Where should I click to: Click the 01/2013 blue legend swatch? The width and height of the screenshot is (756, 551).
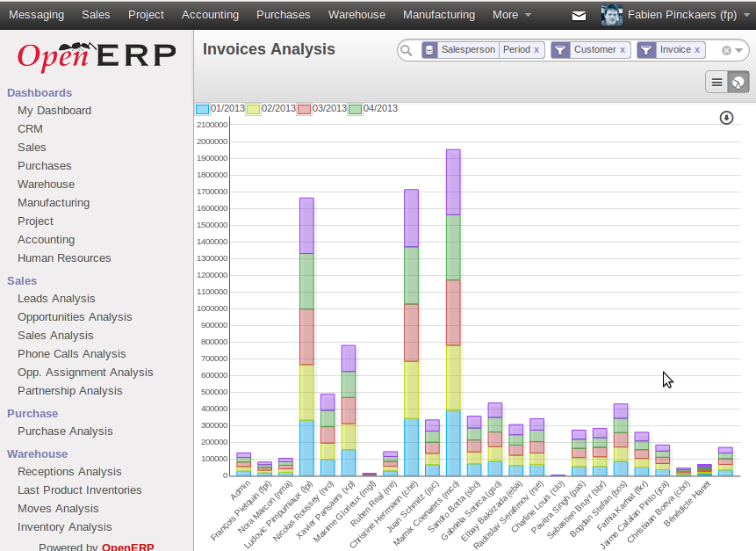point(202,109)
